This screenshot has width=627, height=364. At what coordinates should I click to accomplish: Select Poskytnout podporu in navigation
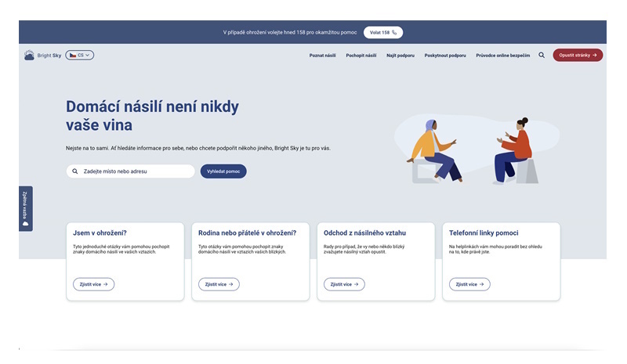click(x=445, y=56)
